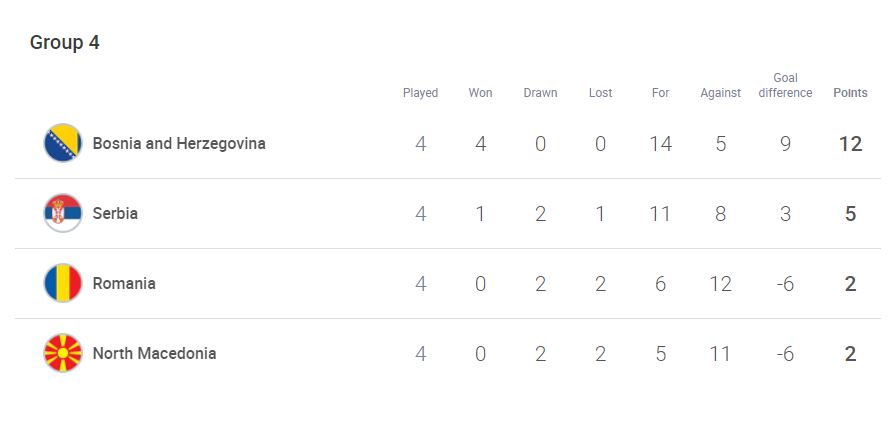Select the North Macedonia team name
This screenshot has height=422, width=889.
154,353
